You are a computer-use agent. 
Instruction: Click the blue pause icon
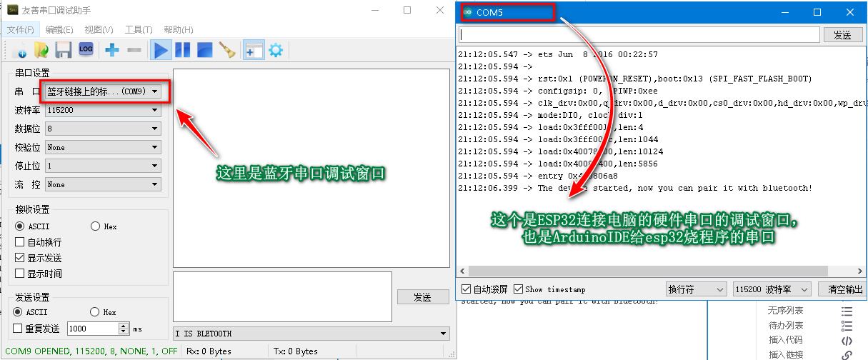[183, 50]
